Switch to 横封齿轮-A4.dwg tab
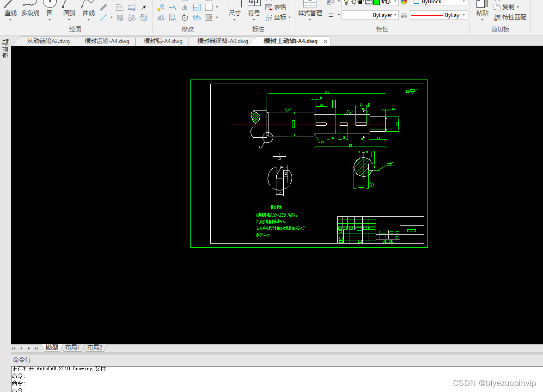 [107, 41]
